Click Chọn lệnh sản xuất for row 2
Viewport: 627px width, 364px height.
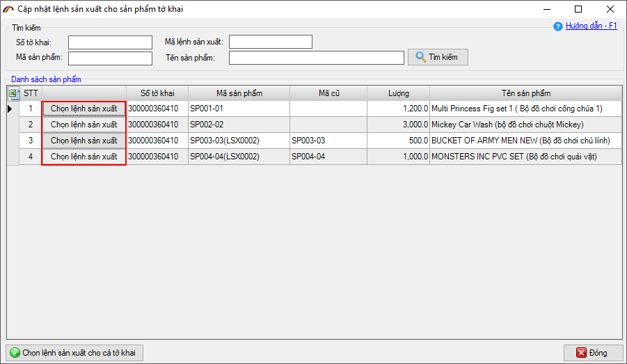84,125
